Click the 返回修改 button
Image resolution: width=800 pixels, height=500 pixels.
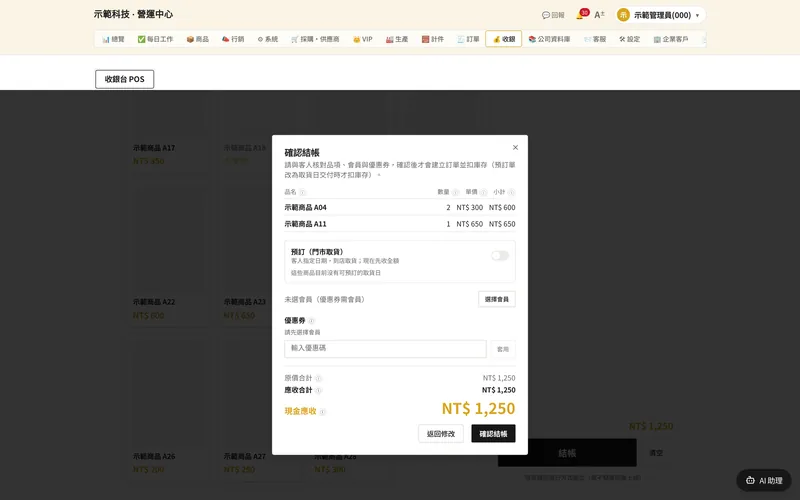(x=441, y=434)
